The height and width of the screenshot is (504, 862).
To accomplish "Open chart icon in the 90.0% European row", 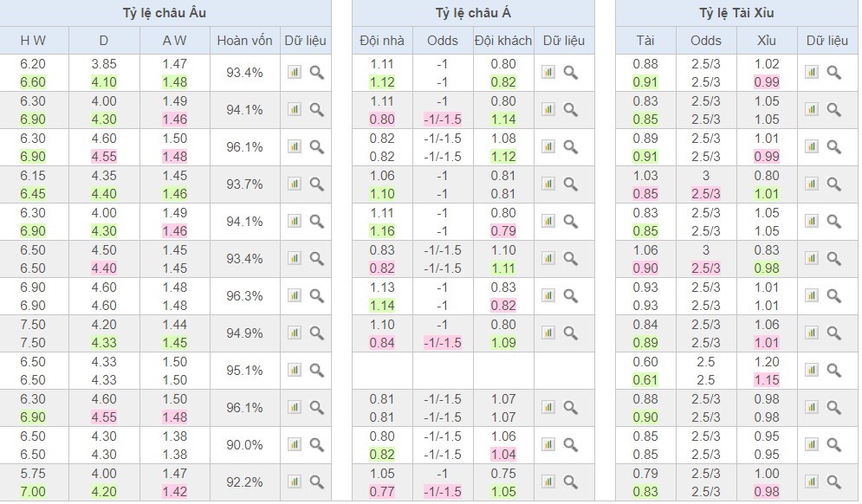I will [295, 444].
